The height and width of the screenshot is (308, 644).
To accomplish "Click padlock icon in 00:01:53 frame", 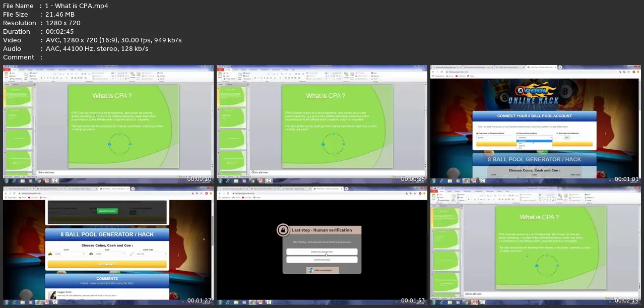I will (283, 230).
